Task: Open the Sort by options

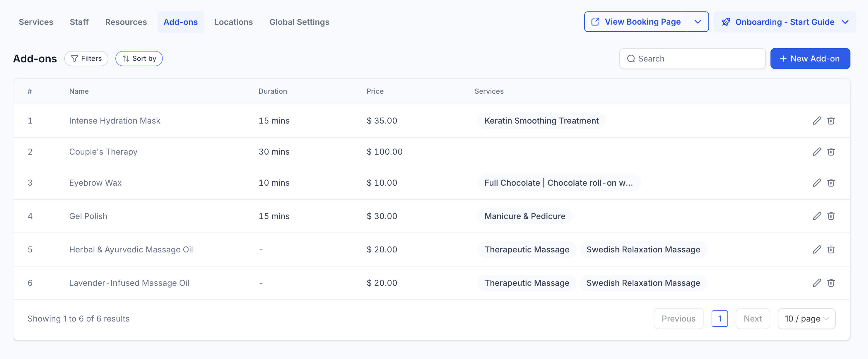Action: click(139, 59)
